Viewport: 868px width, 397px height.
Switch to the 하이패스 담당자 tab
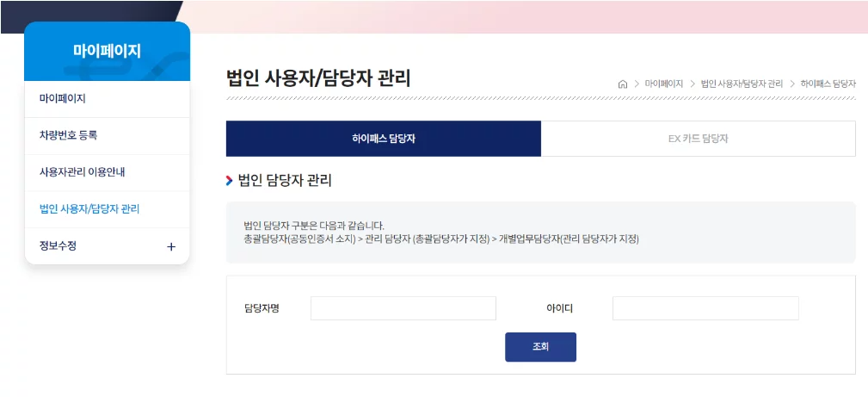384,139
